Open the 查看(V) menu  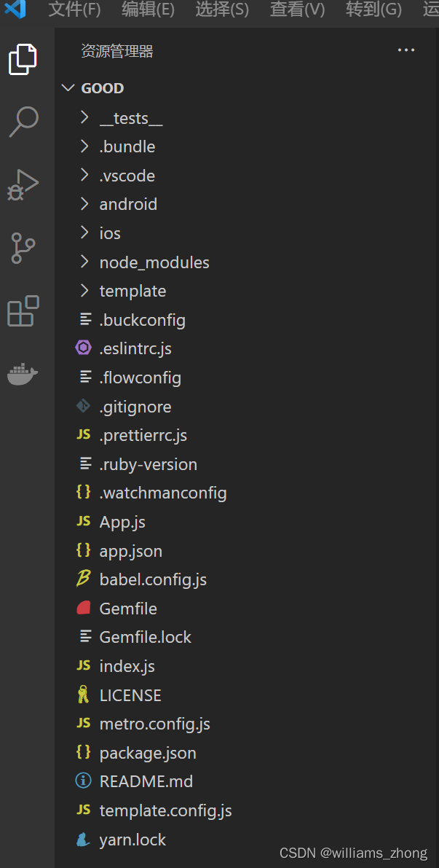[x=297, y=9]
